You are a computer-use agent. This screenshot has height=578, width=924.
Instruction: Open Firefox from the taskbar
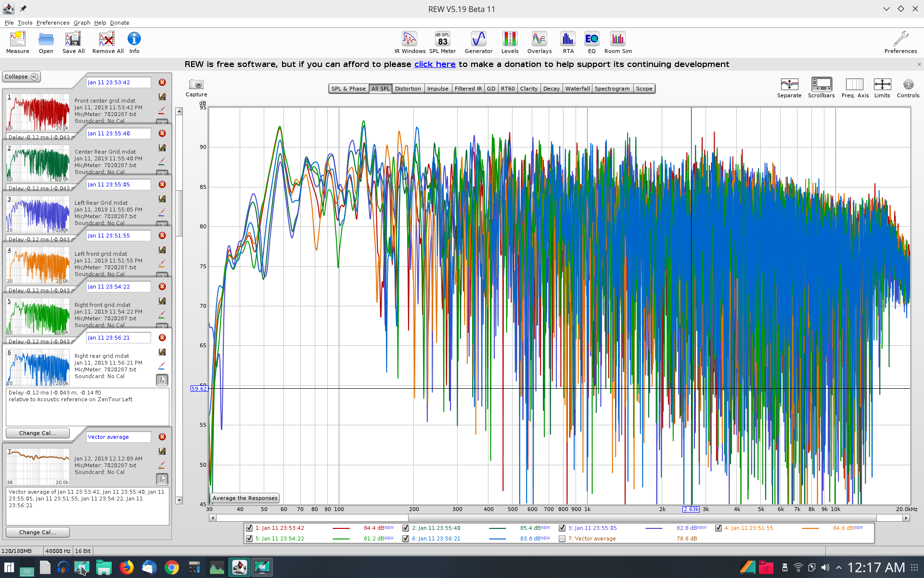coord(127,567)
